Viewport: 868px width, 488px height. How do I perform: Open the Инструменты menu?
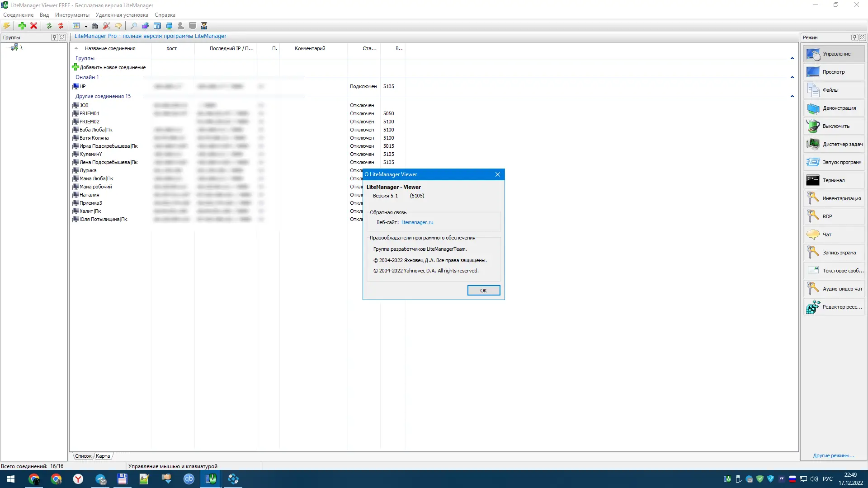[x=72, y=15]
